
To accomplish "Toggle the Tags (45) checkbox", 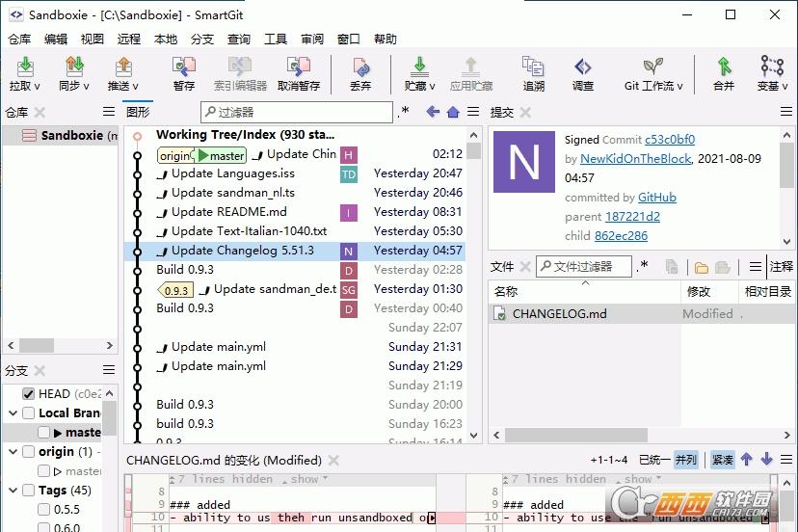I will click(29, 491).
